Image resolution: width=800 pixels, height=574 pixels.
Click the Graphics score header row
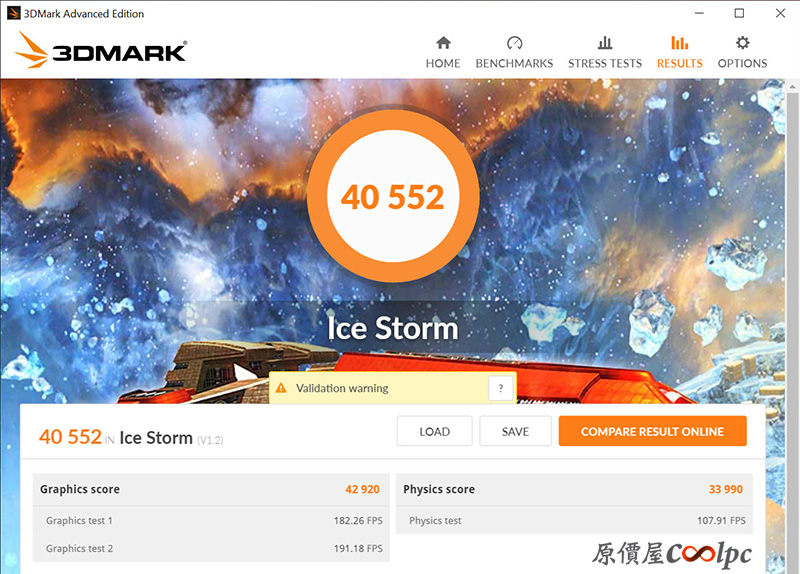click(x=211, y=489)
